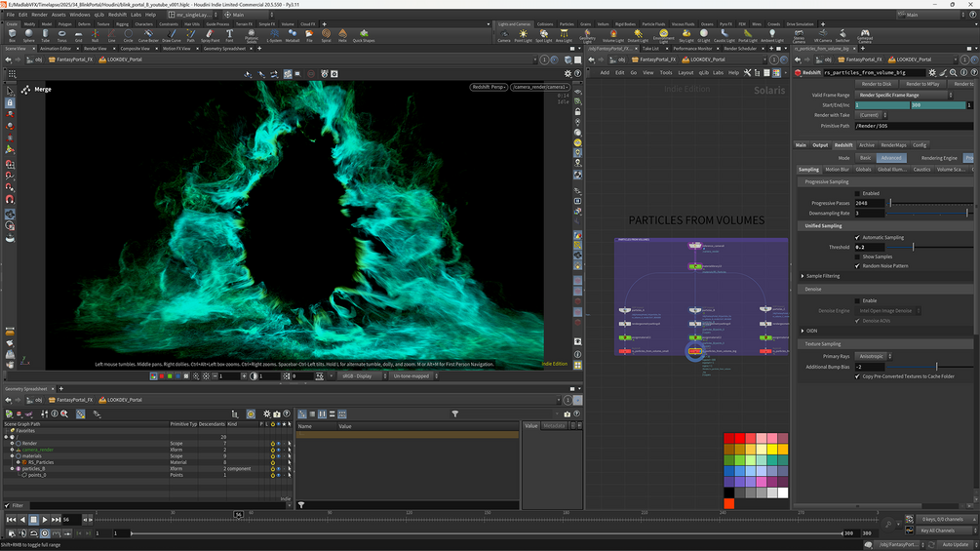
Task: Toggle Automatic Sampling checkbox
Action: point(857,237)
